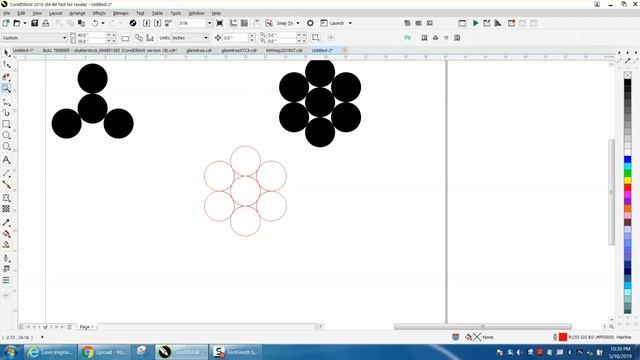Toggle show grid in the toolbar

(x=244, y=23)
